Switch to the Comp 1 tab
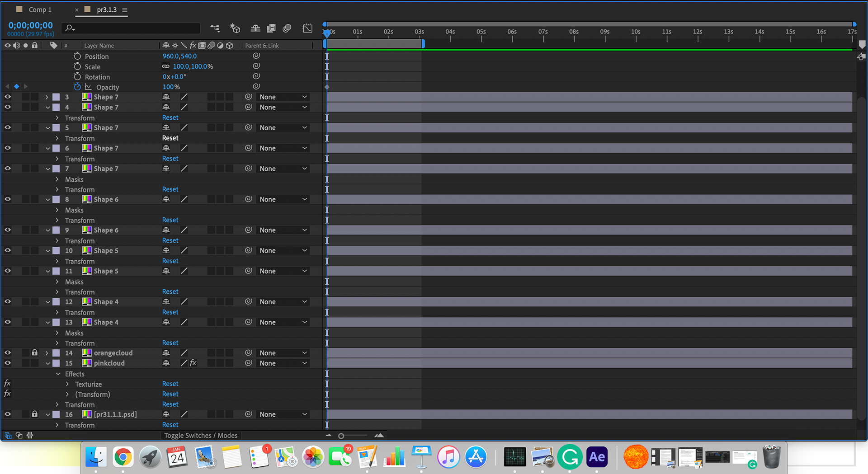This screenshot has width=868, height=474. (x=40, y=9)
